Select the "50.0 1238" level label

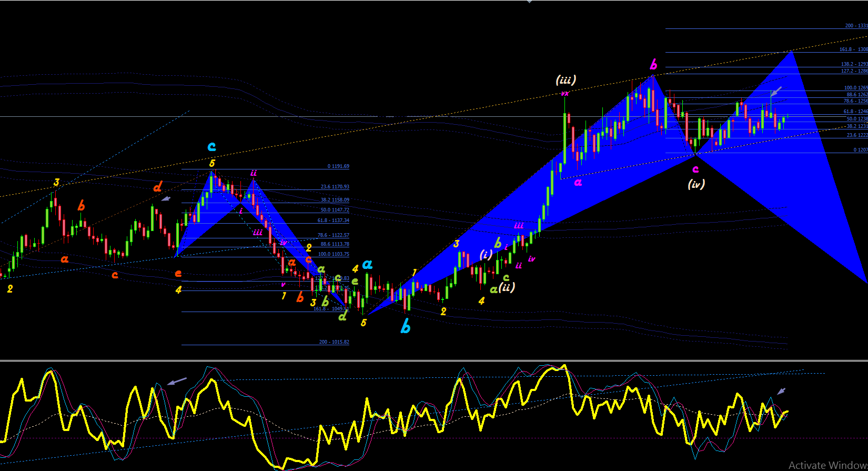point(857,119)
